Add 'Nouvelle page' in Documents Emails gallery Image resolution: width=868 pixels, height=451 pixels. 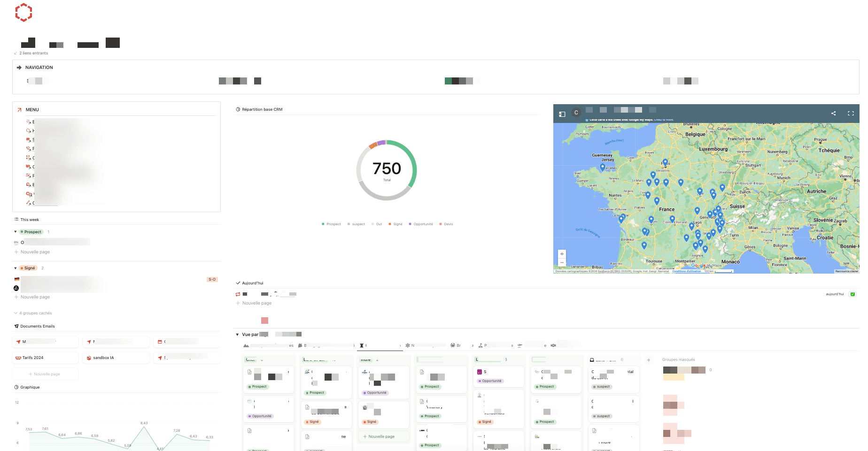click(x=46, y=374)
